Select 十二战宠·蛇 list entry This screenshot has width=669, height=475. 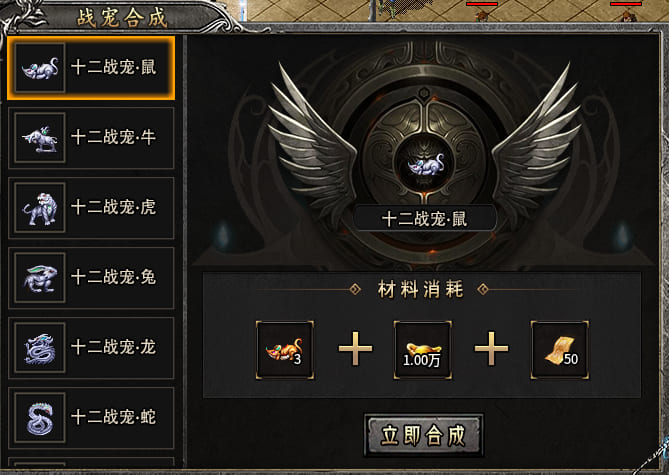pos(91,418)
